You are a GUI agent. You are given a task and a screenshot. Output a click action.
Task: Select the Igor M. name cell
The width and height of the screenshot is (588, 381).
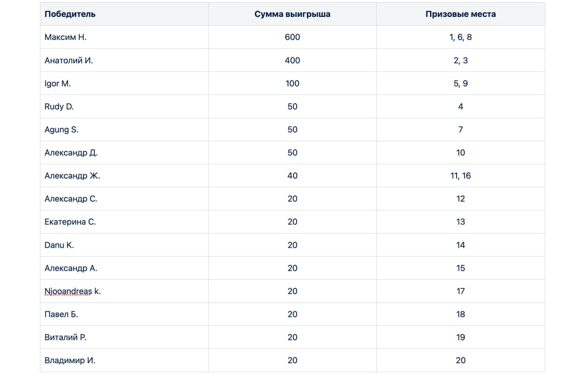click(x=124, y=84)
